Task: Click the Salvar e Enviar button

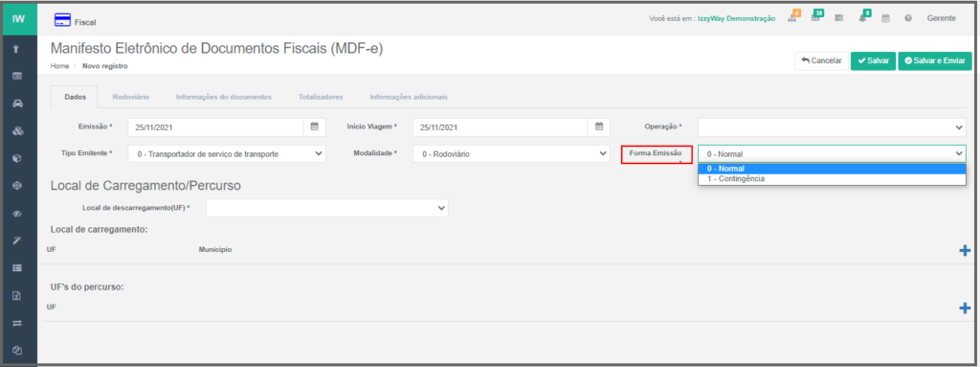Action: coord(935,60)
